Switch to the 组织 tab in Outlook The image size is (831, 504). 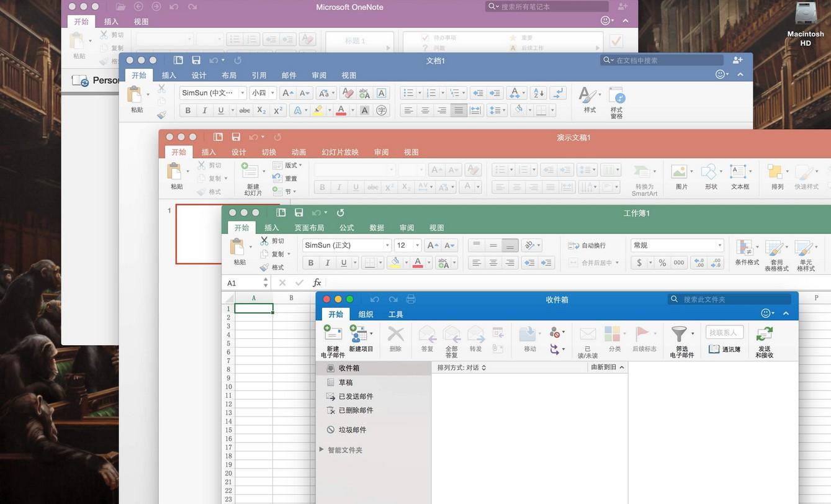point(366,315)
